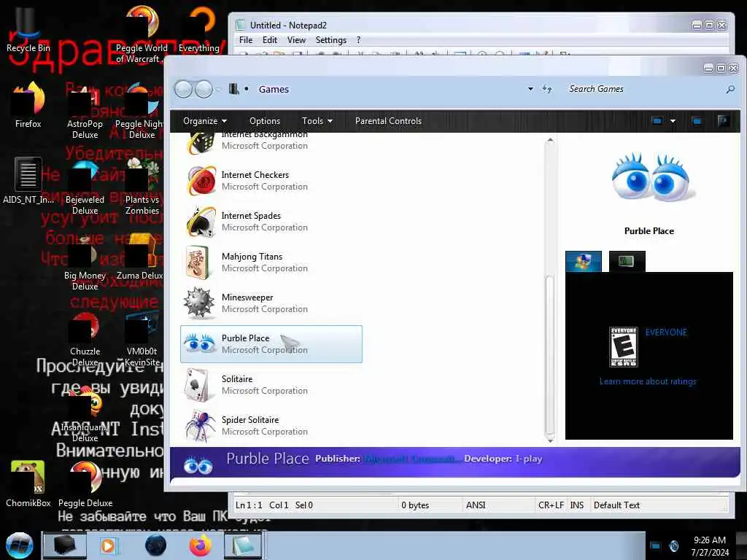Open address bar history dropdown arrow
747x560 pixels.
(x=530, y=89)
